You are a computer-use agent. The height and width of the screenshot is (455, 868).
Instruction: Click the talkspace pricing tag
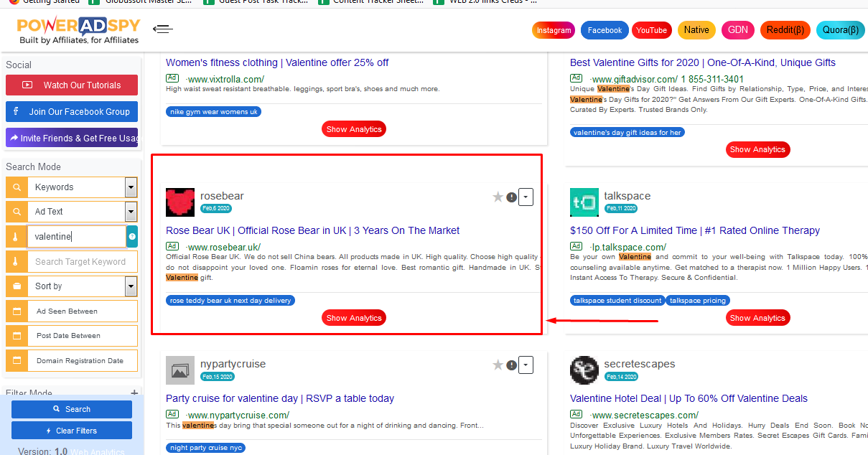coord(698,301)
